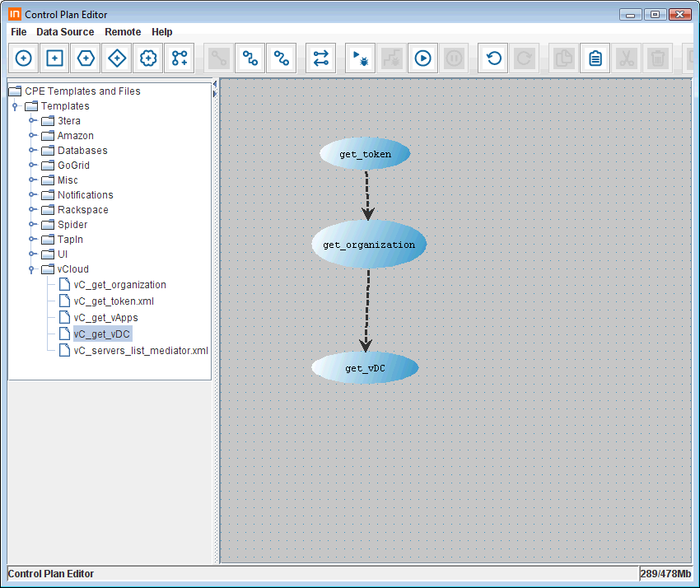Open the Data Source menu

(x=65, y=32)
